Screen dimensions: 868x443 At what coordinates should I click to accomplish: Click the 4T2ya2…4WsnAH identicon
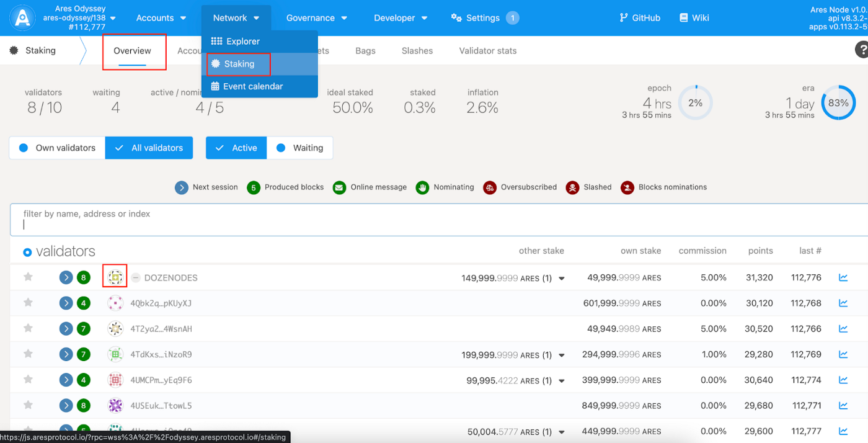tap(115, 329)
